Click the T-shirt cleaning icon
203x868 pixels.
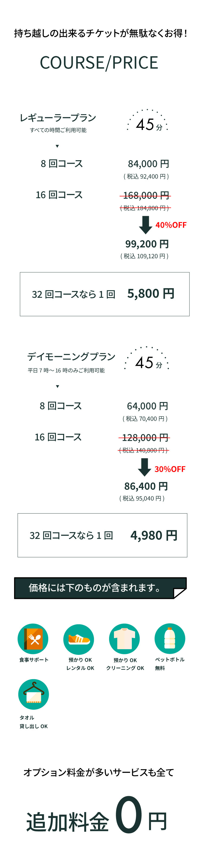pos(124,639)
